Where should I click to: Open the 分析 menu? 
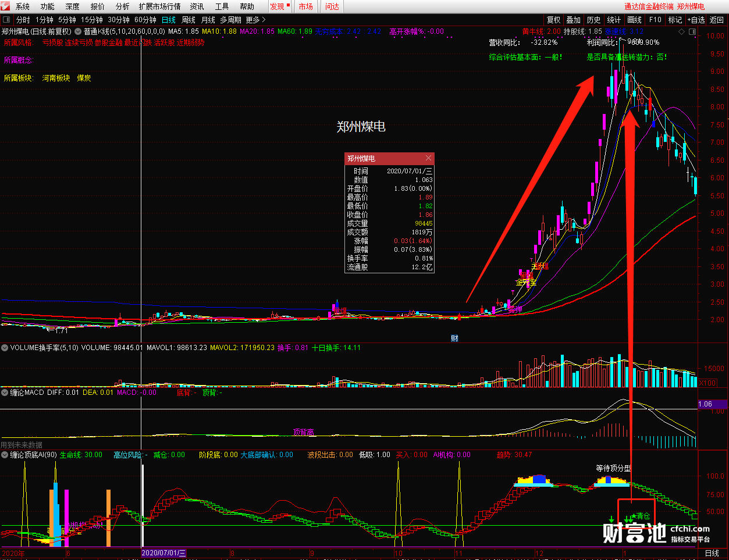(x=123, y=6)
